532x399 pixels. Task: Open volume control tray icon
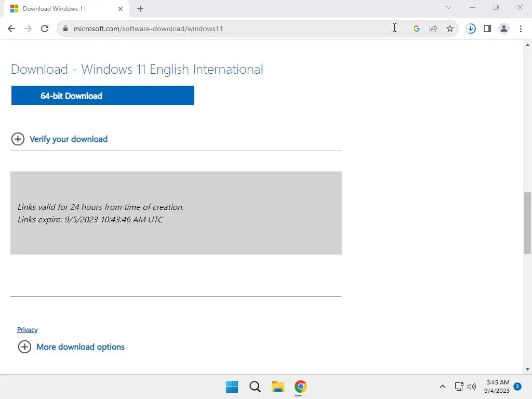coord(472,387)
